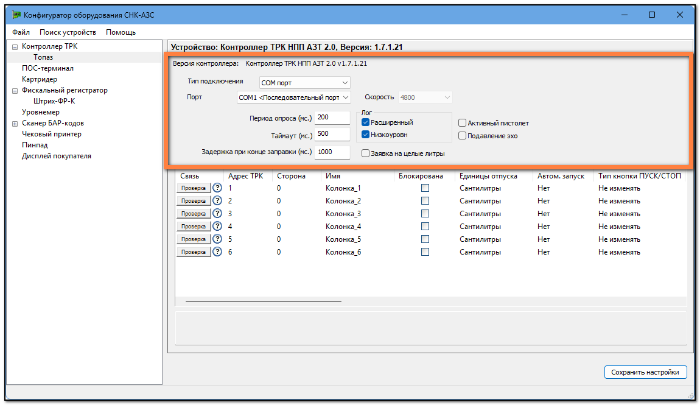700x405 pixels.
Task: Select Картридер in the device tree
Action: (x=39, y=79)
